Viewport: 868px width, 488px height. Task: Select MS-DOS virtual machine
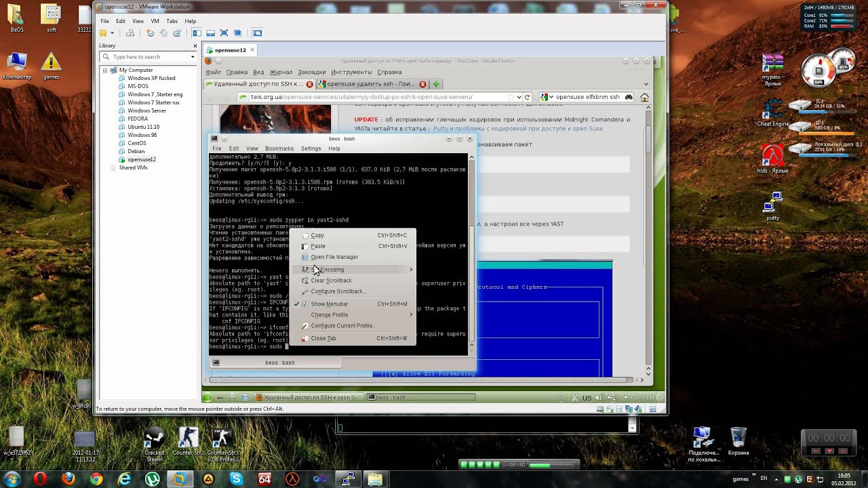138,86
